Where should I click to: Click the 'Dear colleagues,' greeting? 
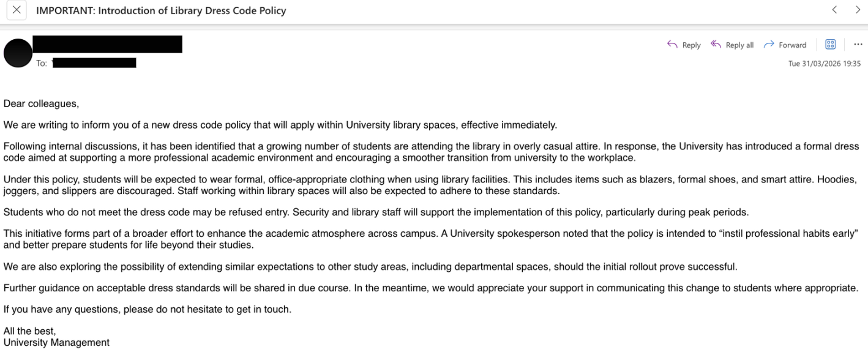(41, 104)
